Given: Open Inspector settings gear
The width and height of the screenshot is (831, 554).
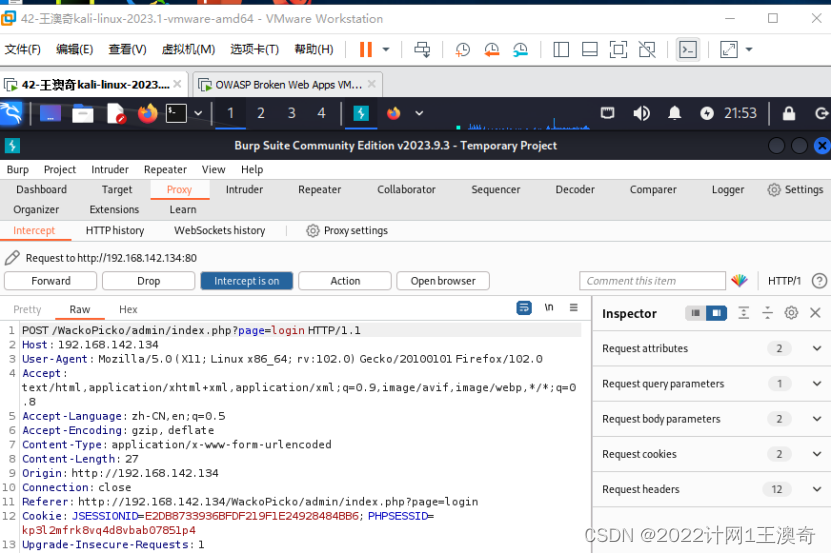Looking at the screenshot, I should [x=791, y=313].
